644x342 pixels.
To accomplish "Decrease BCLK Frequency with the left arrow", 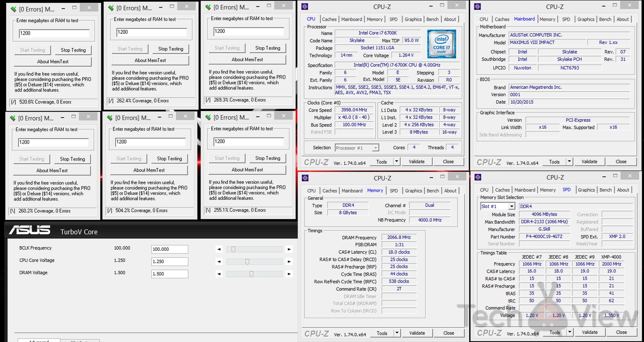I will click(x=219, y=249).
